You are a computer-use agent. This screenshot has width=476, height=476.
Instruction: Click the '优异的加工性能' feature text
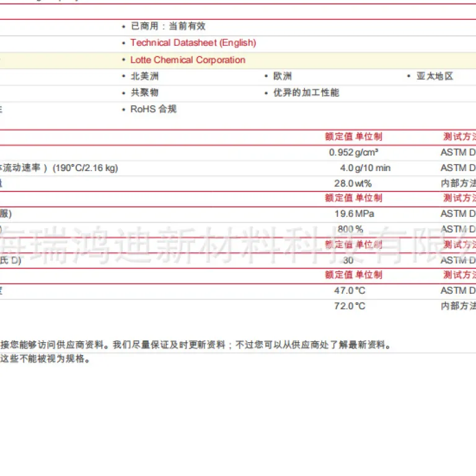pyautogui.click(x=306, y=92)
